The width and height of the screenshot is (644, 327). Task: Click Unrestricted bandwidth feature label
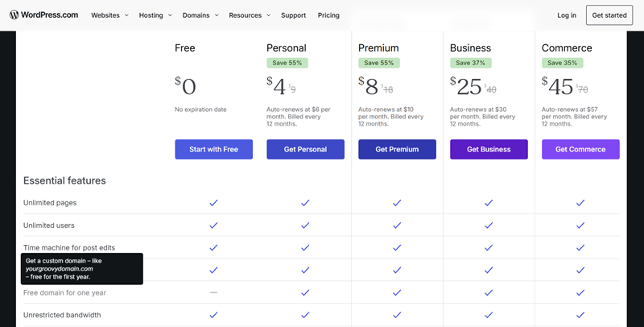62,315
